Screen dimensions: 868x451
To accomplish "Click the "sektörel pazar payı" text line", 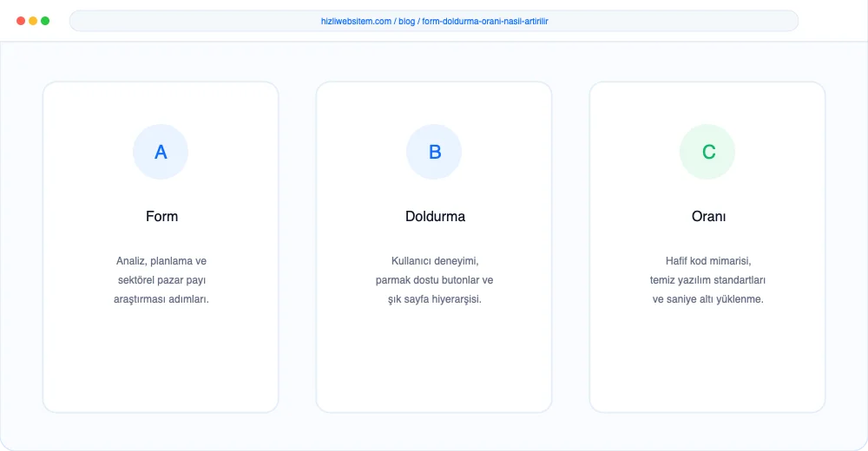I will (161, 280).
